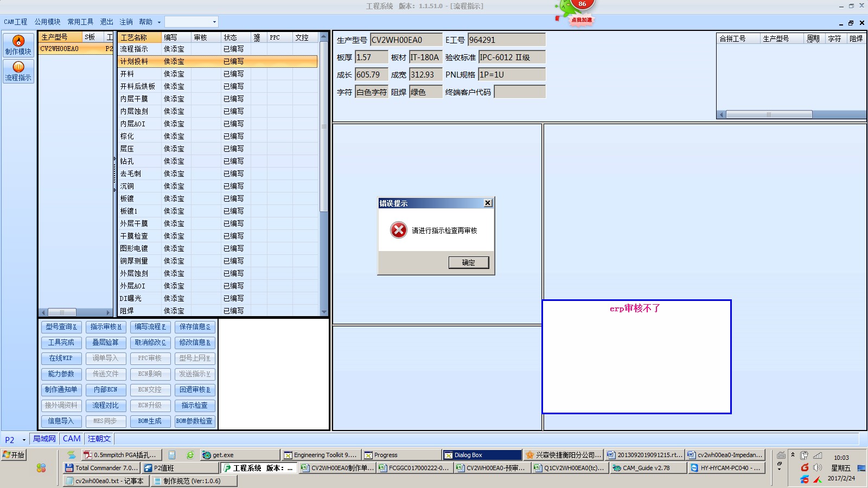Open the 公用模块 menu
868x488 pixels.
click(48, 22)
